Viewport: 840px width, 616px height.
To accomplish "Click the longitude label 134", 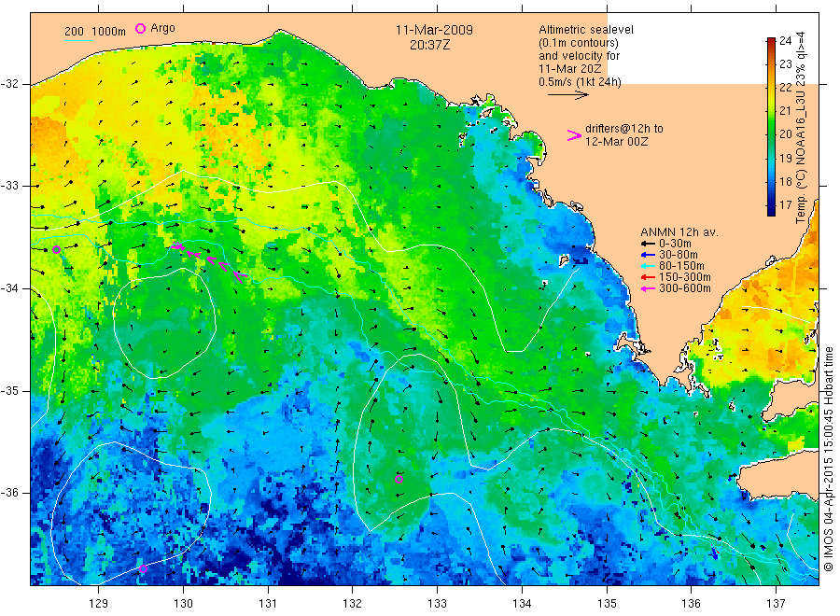I will [x=522, y=604].
